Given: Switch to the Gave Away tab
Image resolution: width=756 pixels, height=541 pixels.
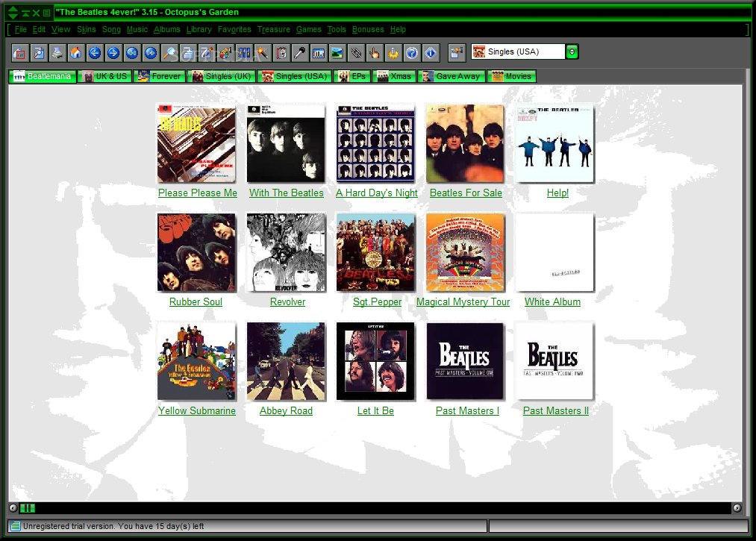Looking at the screenshot, I should (x=452, y=76).
